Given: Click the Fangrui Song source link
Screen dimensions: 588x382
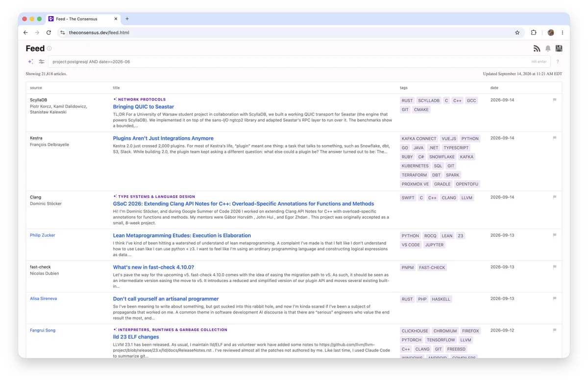Looking at the screenshot, I should (43, 330).
